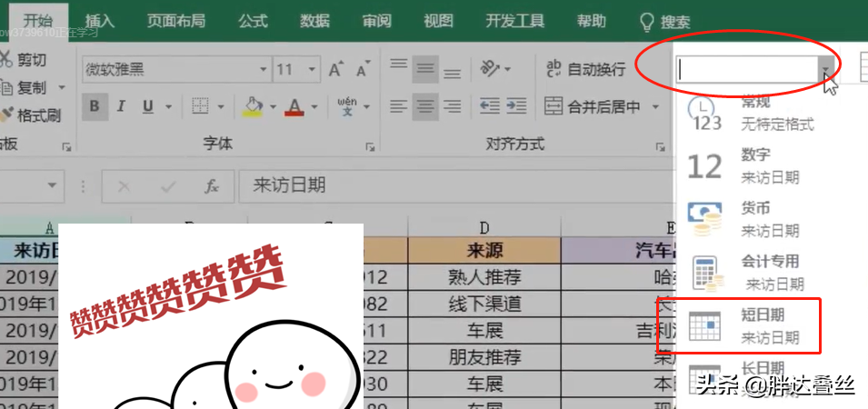Decrease indent icon
This screenshot has height=409, width=868.
point(490,106)
